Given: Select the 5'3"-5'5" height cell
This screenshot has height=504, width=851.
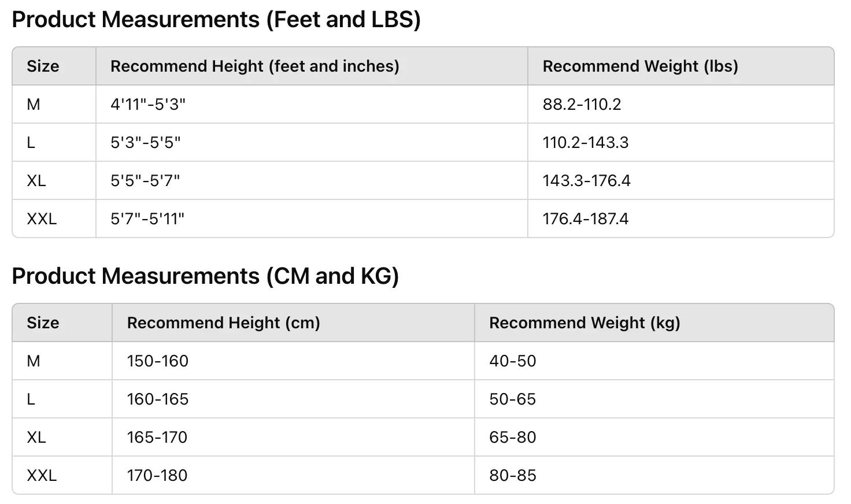Looking at the screenshot, I should [x=146, y=143].
